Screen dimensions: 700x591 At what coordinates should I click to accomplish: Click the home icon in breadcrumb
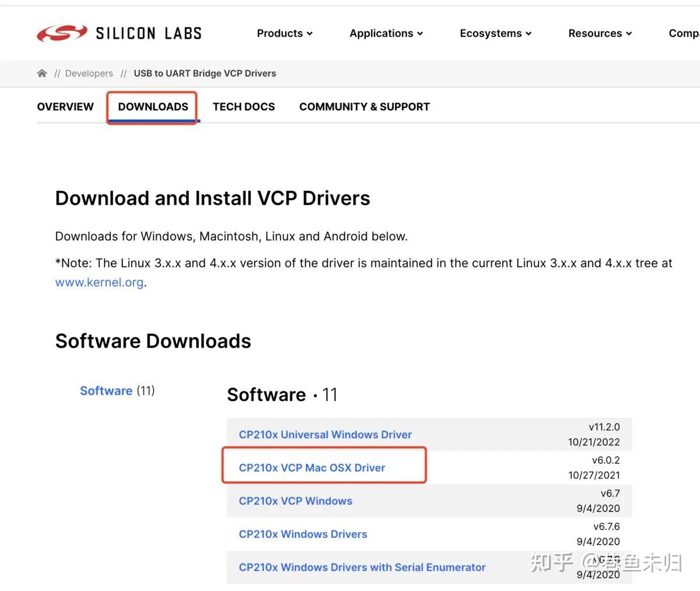pos(42,74)
